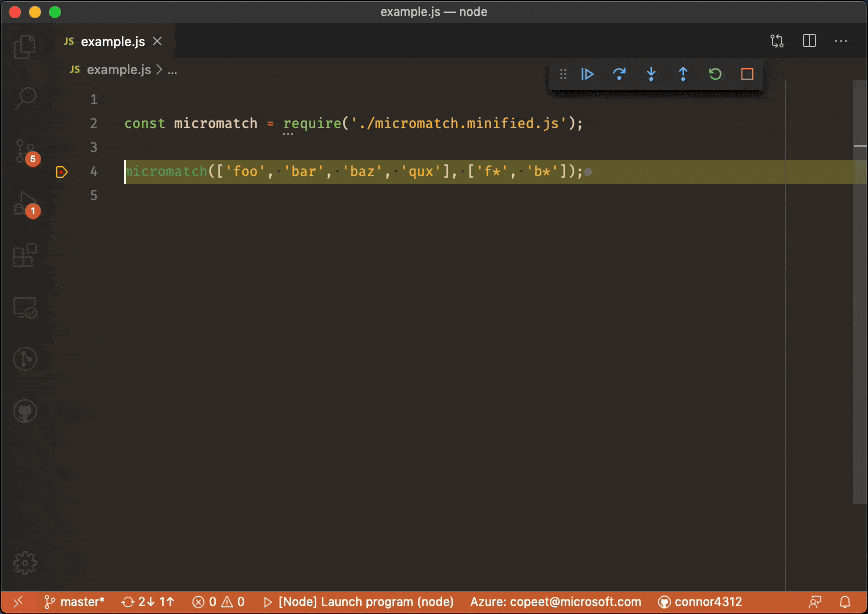Screen dimensions: 868x614
Task: Click [Node] Launch program in status bar
Action: (x=360, y=601)
